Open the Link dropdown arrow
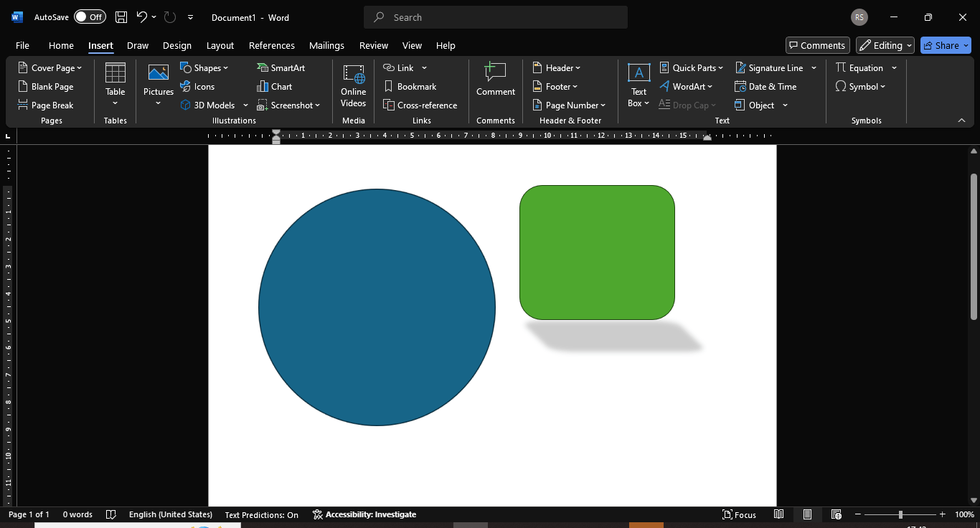 [x=424, y=68]
